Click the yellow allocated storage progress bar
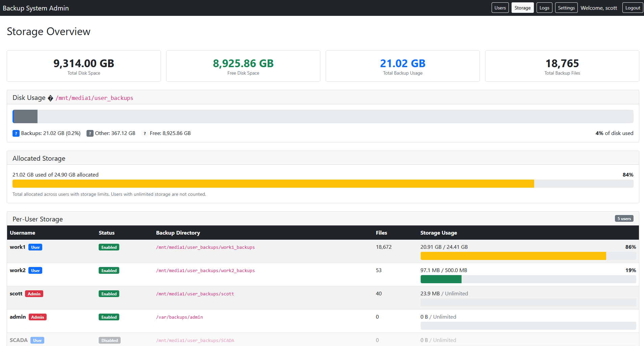The image size is (644, 346). coord(273,184)
